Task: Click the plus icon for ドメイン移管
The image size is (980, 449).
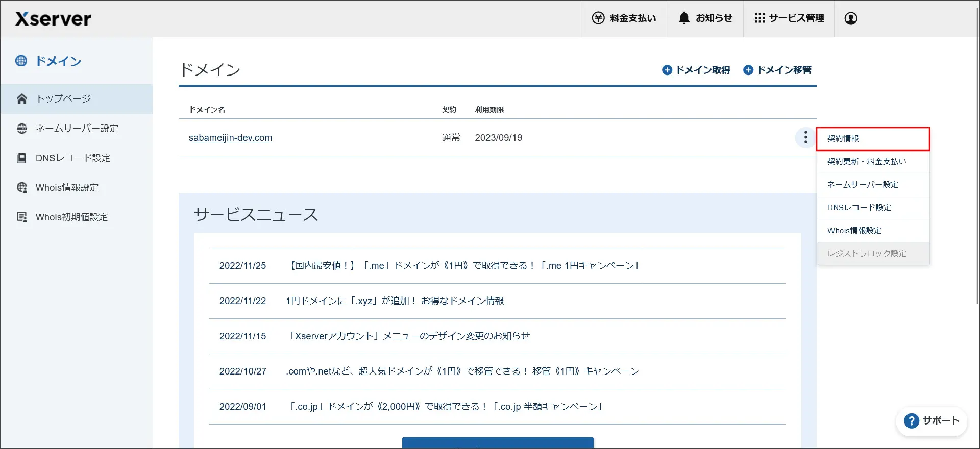Action: [748, 70]
